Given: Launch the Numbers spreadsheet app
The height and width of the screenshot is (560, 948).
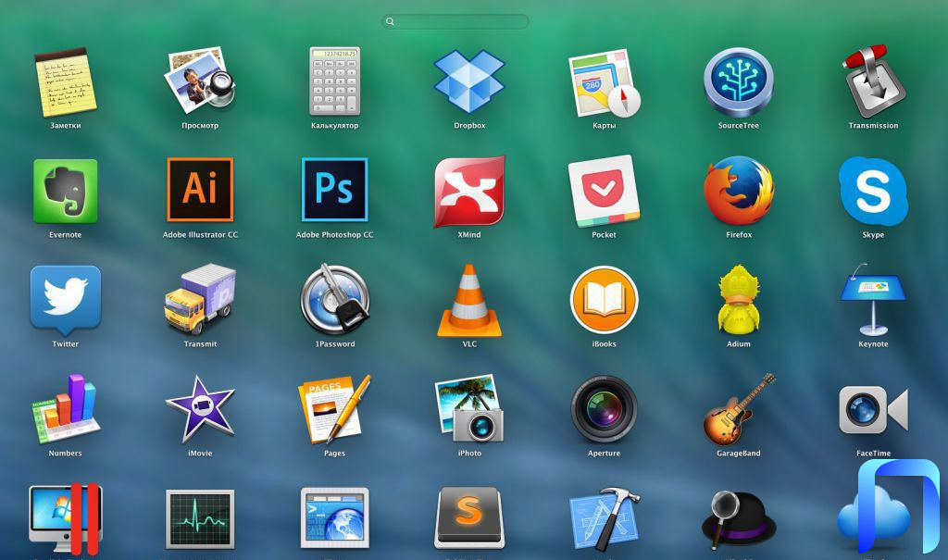Looking at the screenshot, I should [66, 409].
